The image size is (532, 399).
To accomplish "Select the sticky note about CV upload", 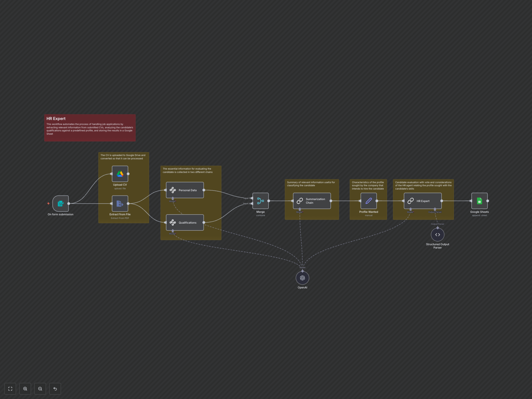I will [x=123, y=157].
